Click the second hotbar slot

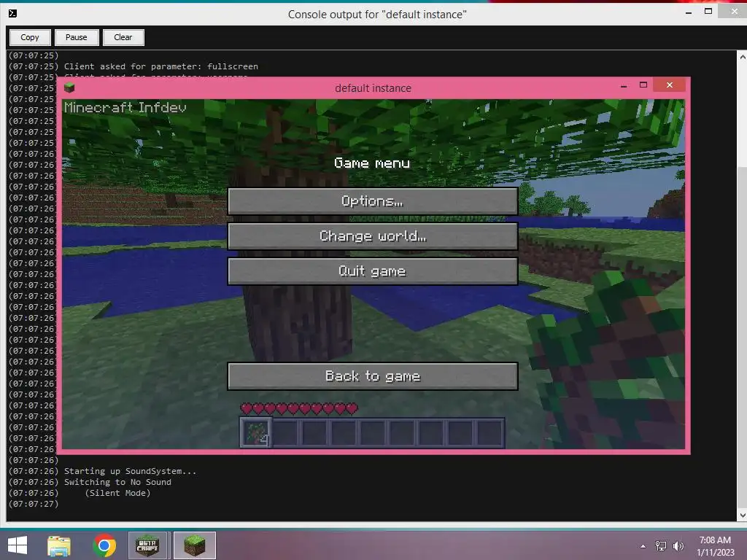[285, 433]
